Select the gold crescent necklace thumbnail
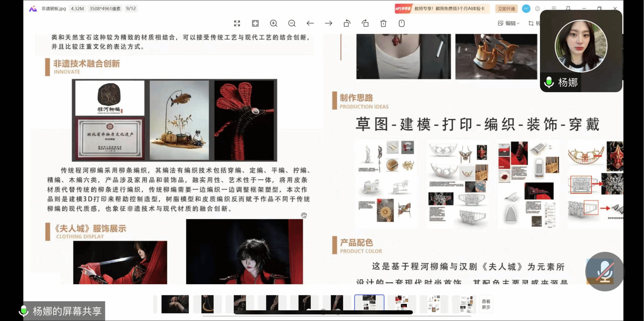This screenshot has height=321, width=644. (x=208, y=304)
